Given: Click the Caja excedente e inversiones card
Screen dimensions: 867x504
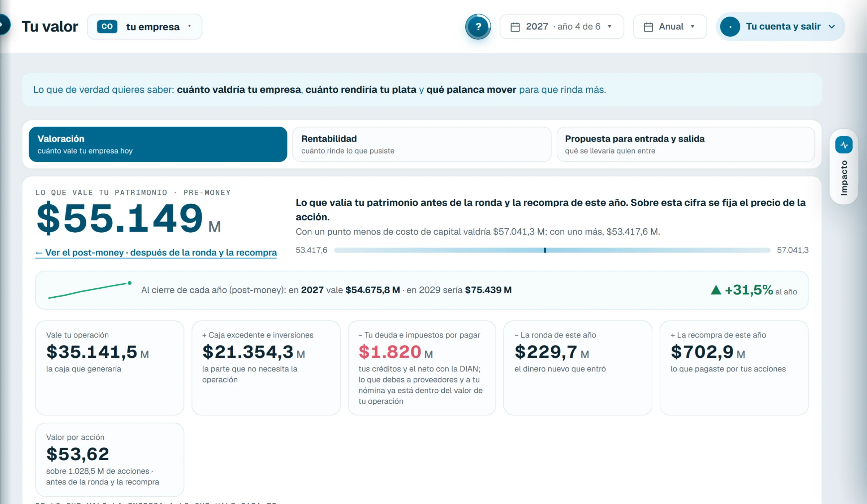Looking at the screenshot, I should pyautogui.click(x=266, y=368).
